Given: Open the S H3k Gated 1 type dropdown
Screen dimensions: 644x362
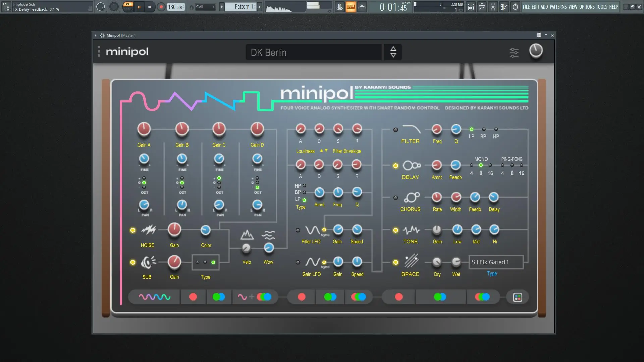Looking at the screenshot, I should click(x=496, y=262).
